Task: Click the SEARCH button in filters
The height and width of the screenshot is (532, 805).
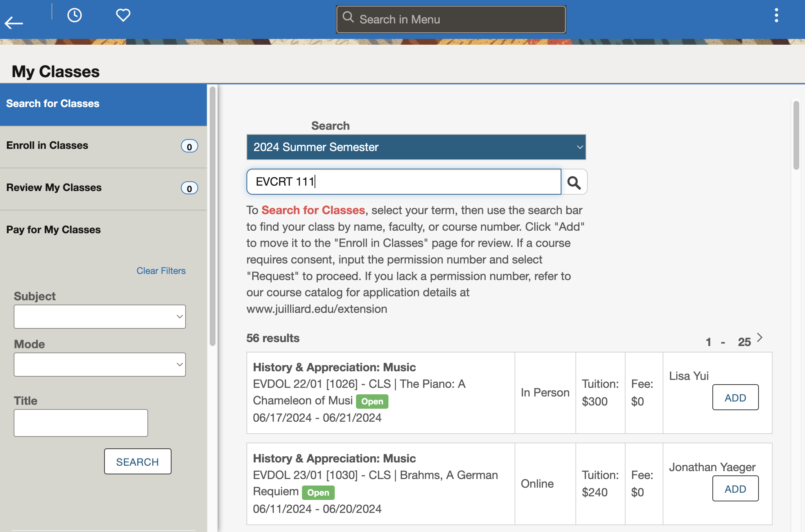Action: click(138, 462)
